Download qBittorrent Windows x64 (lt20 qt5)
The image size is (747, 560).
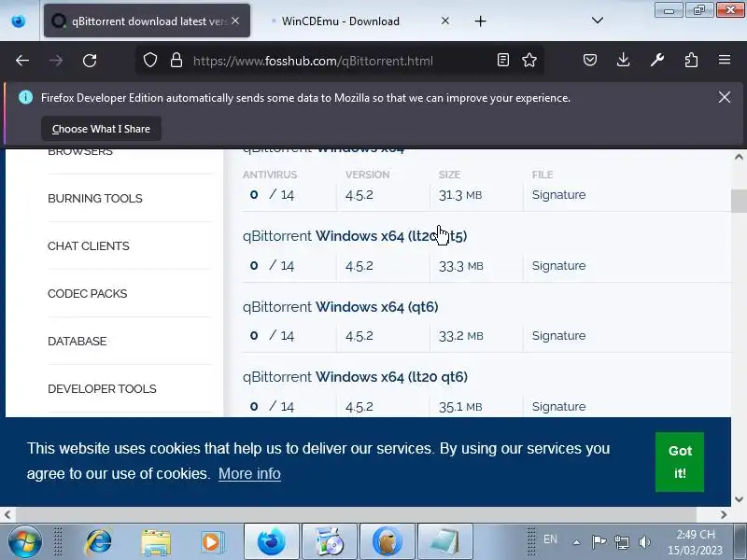(355, 236)
